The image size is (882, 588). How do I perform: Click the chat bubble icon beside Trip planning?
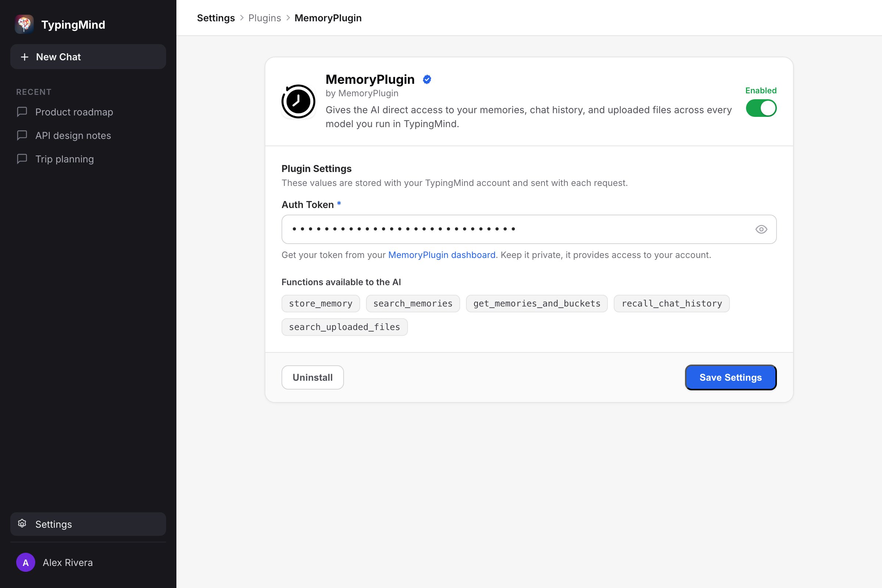(x=22, y=159)
